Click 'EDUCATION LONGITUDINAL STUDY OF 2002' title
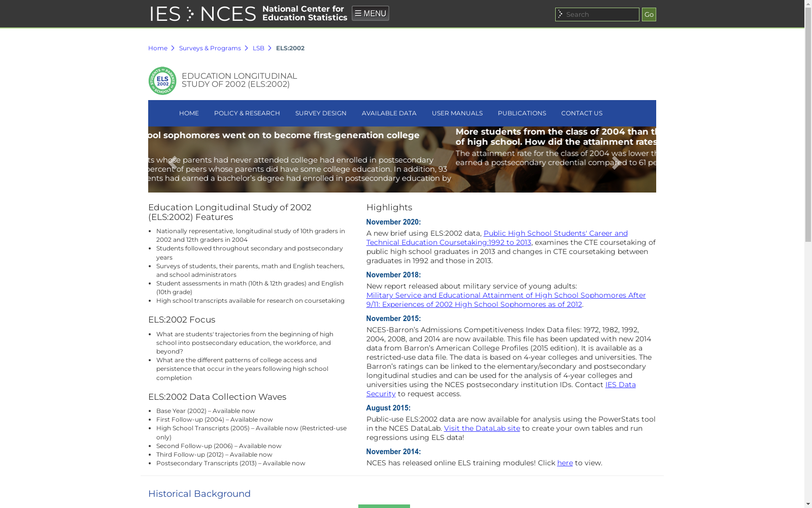812x508 pixels. [239, 80]
